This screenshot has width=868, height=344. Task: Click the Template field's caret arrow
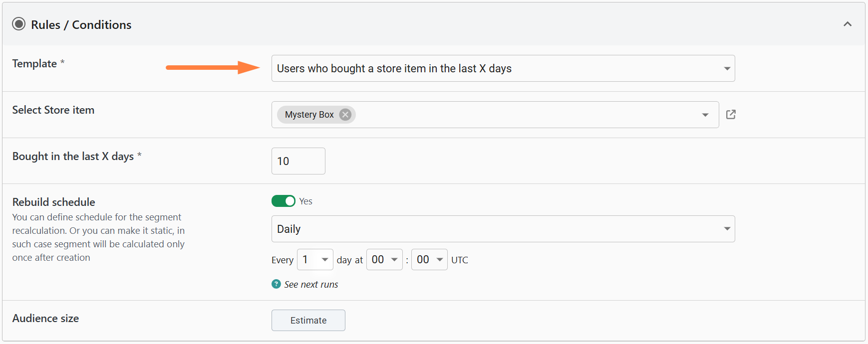click(x=727, y=69)
